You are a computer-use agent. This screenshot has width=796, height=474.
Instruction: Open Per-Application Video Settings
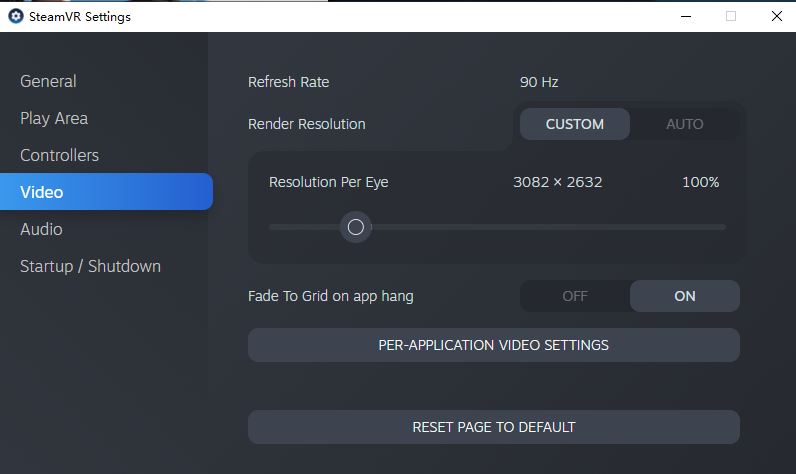[493, 345]
